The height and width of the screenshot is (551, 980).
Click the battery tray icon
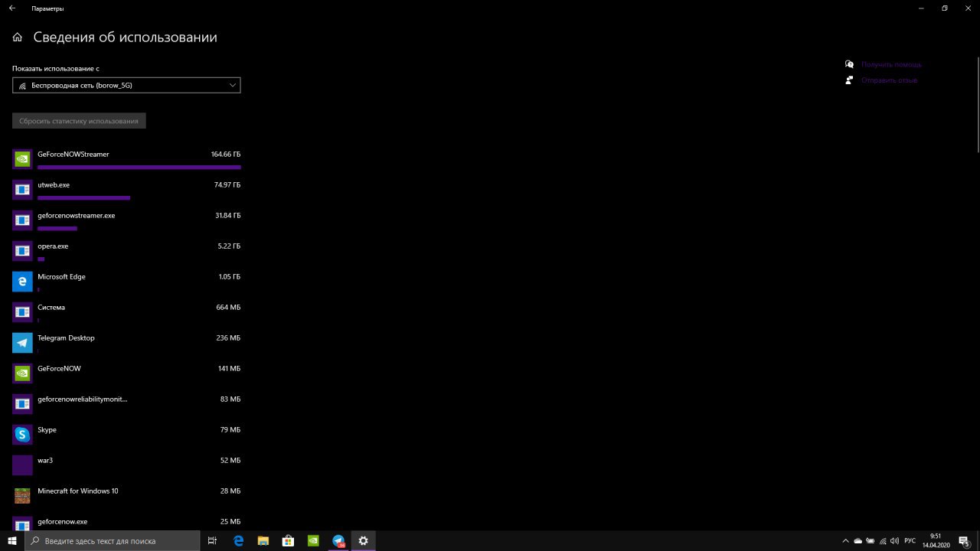point(871,541)
